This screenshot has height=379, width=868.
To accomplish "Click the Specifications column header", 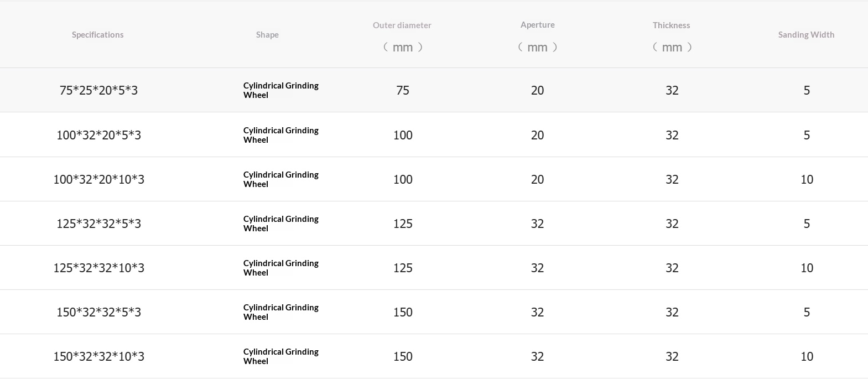I will pos(98,35).
